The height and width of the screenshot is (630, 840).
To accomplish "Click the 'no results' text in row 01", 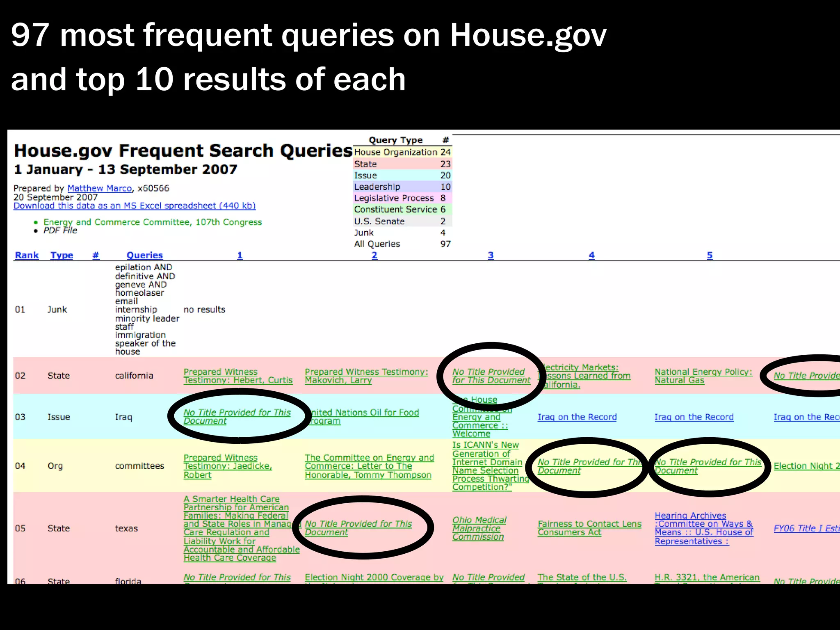I will [x=204, y=310].
